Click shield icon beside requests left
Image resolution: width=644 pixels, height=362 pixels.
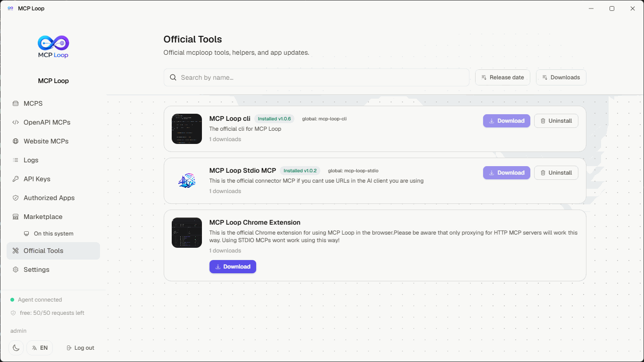(13, 313)
